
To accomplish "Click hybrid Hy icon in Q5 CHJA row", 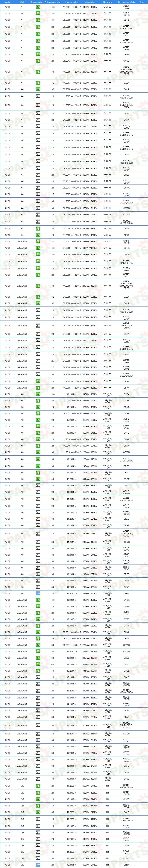I will (38, 865).
